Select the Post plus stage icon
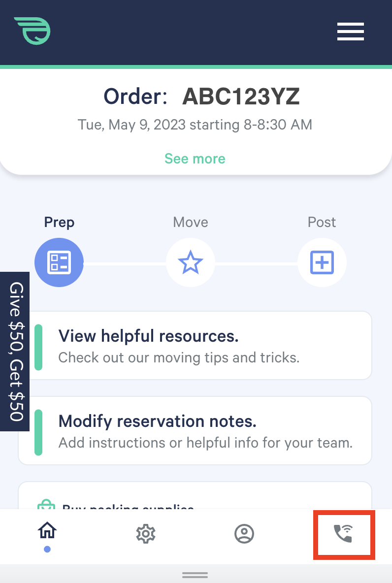 point(322,262)
